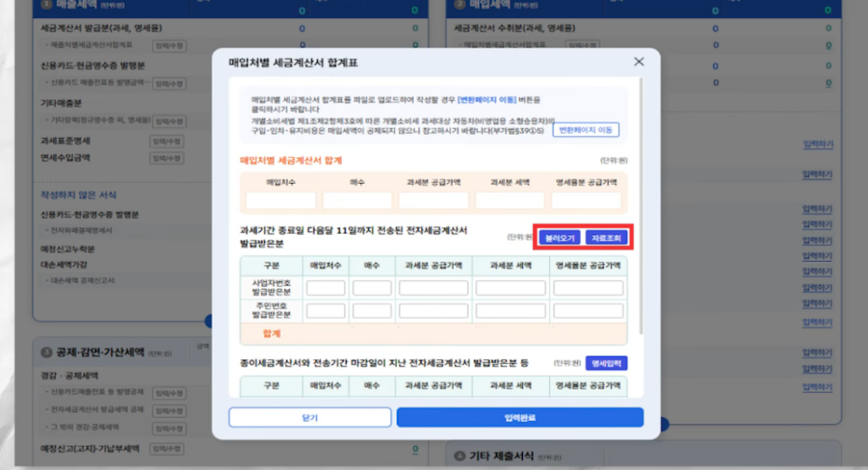Click the summary 과세분 세액 field

(x=509, y=200)
